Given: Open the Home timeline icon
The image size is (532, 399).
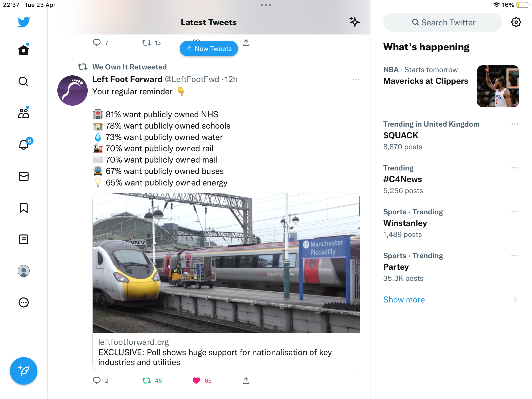Looking at the screenshot, I should (x=24, y=50).
